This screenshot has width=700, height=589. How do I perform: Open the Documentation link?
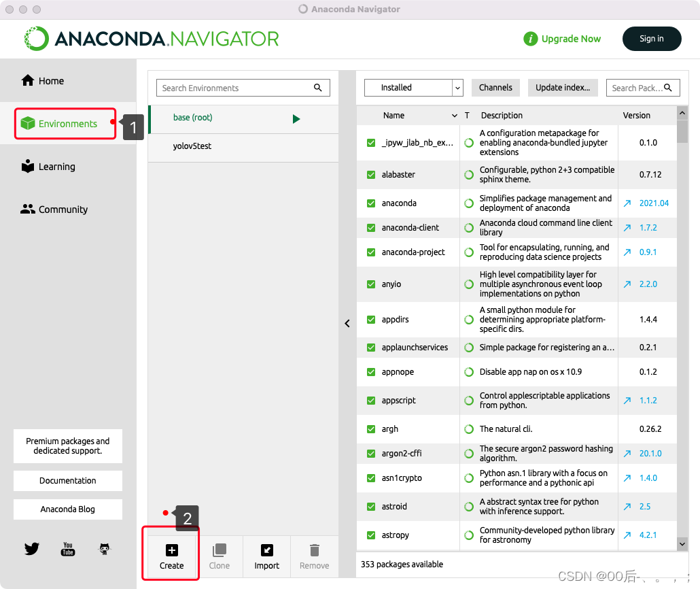point(68,481)
